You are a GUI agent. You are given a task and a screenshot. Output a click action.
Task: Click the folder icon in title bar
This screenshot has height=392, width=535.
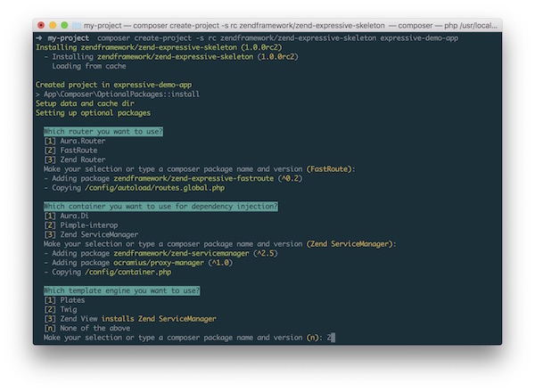point(77,26)
